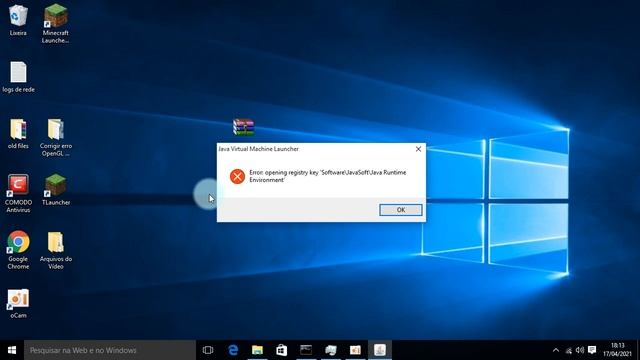This screenshot has width=640, height=360.
Task: Select the logs de rede file
Action: tap(18, 77)
